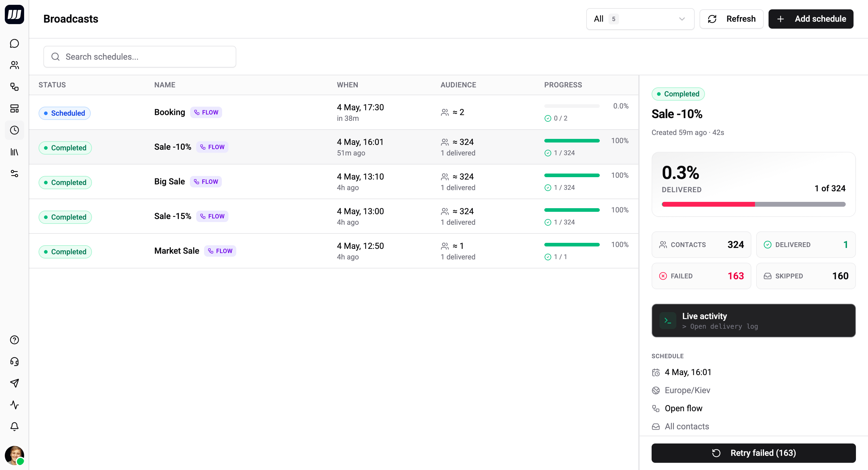Screen dimensions: 868x470
Task: Click the app logo in the sidebar
Action: 14,14
